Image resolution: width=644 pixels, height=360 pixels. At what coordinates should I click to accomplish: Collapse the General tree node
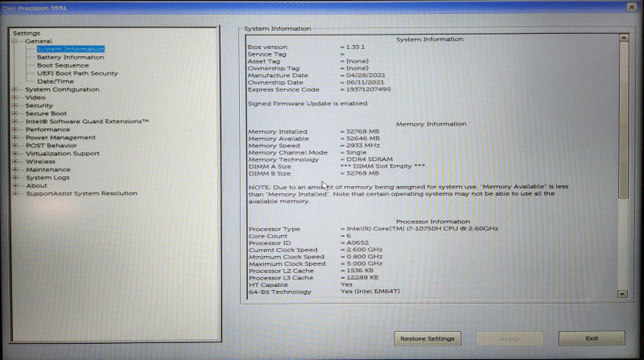tap(14, 41)
